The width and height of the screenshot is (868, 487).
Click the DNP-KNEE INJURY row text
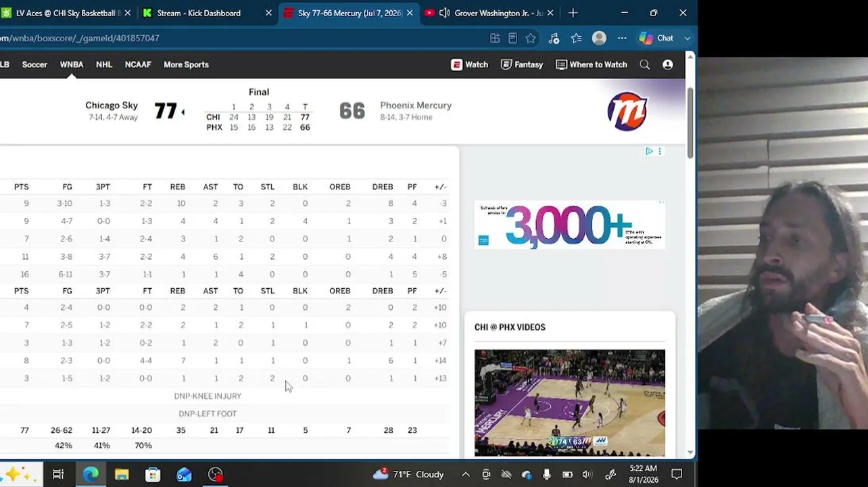tap(208, 396)
